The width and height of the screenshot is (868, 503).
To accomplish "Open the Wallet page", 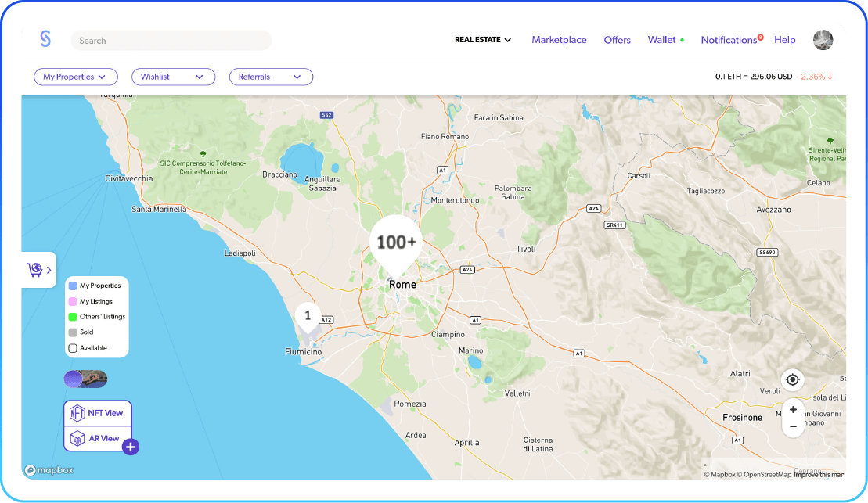I will 661,40.
